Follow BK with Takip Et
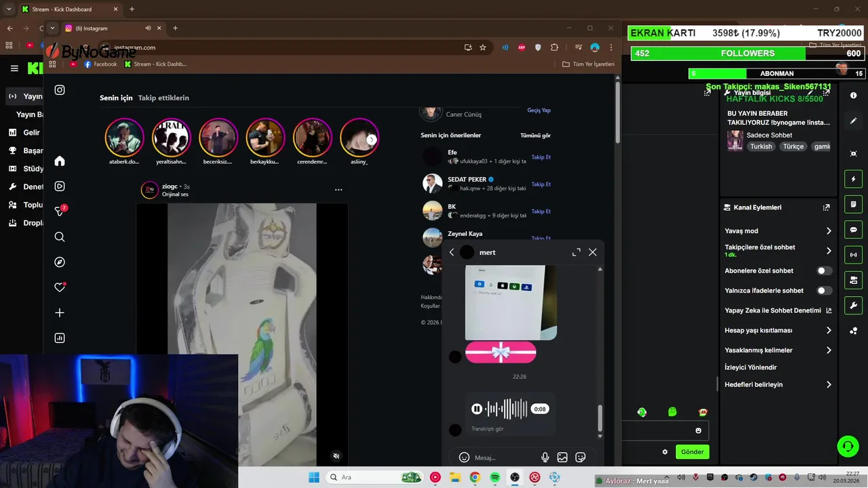Screen dimensions: 868x488 541,211
